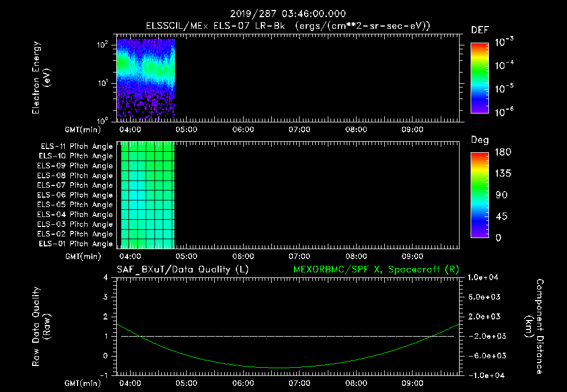Click 09:00 on the bottom plot time axis
This screenshot has width=567, height=392.
coord(412,383)
